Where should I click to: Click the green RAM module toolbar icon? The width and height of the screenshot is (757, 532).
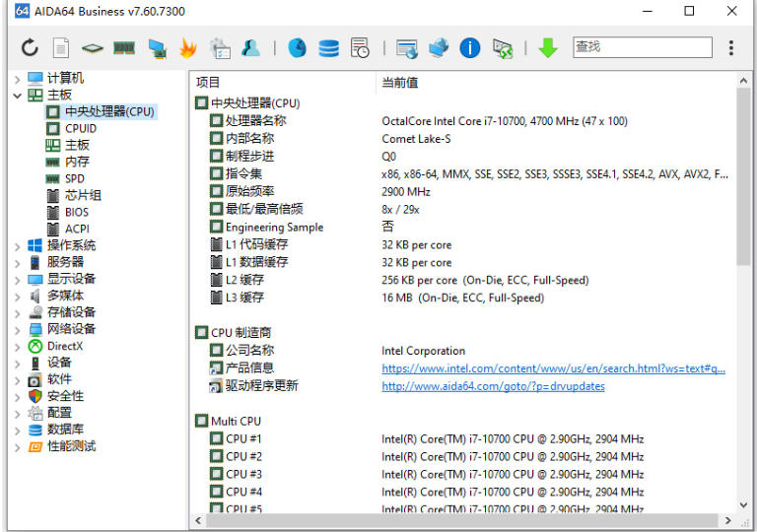pos(124,47)
